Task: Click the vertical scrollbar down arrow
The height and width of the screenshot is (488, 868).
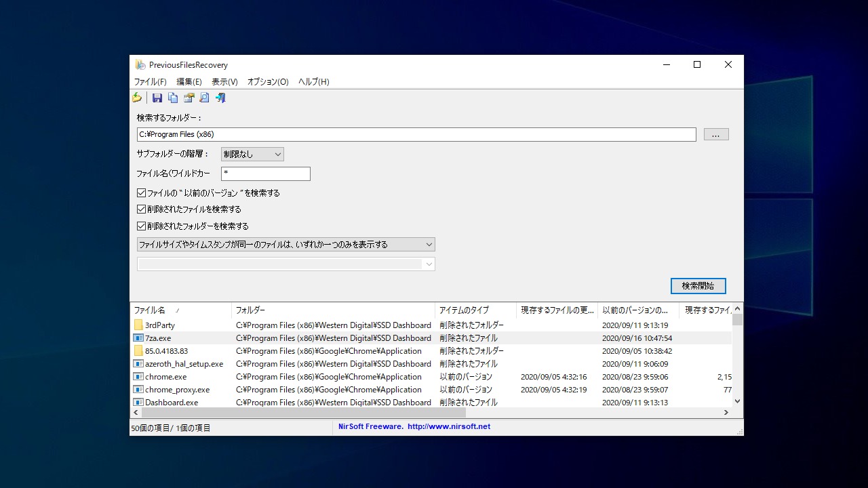Action: click(x=738, y=402)
